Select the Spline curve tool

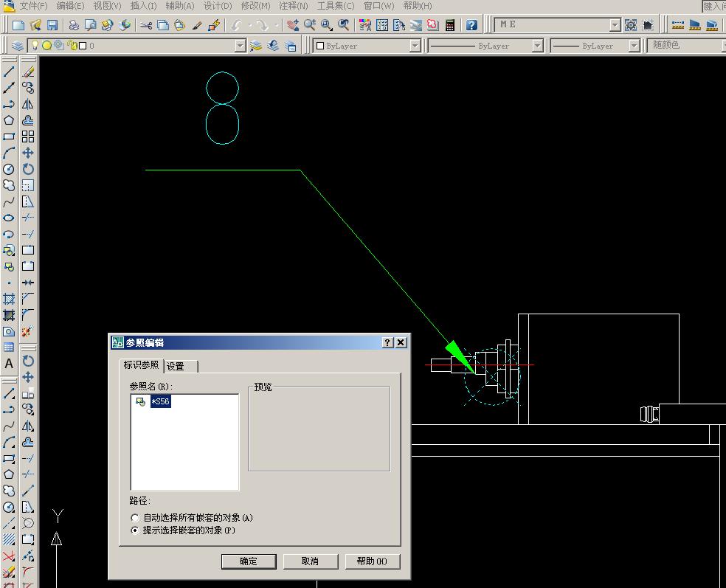pos(9,202)
